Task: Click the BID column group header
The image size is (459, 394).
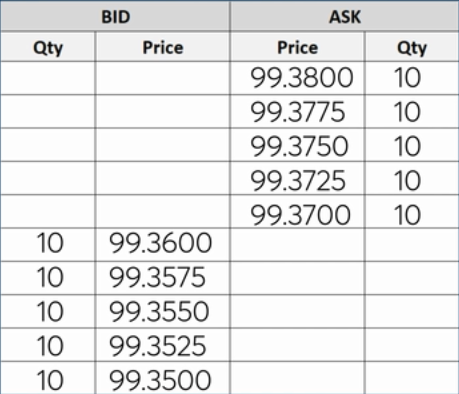Action: tap(115, 17)
